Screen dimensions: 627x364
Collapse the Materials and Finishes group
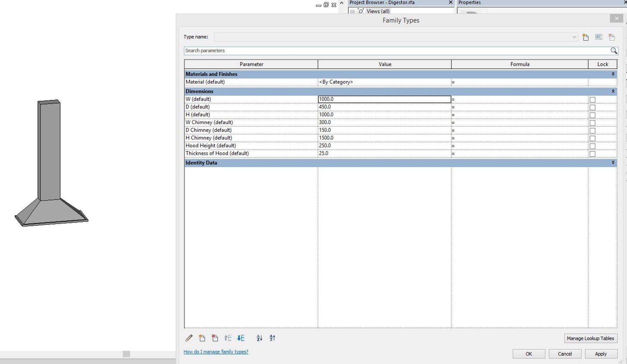click(x=613, y=74)
